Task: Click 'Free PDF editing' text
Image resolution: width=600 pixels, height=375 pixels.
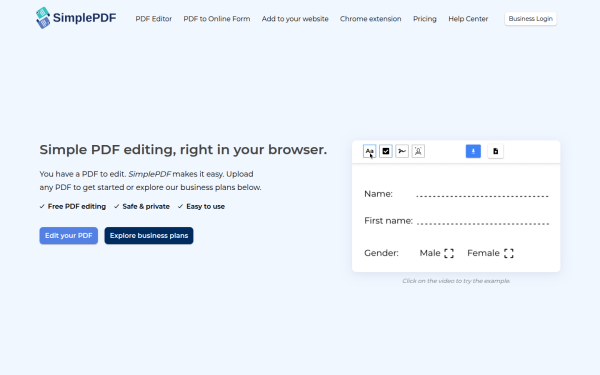Action: (x=77, y=207)
